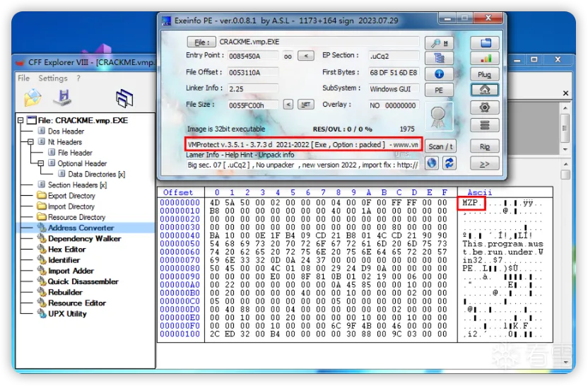Open the ? help menu in CFF Explorer

(x=78, y=78)
